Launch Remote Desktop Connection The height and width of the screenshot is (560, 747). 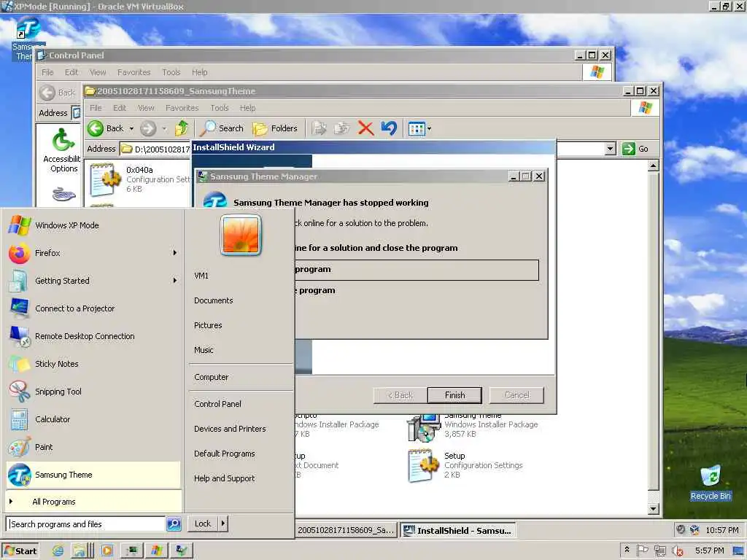point(93,336)
